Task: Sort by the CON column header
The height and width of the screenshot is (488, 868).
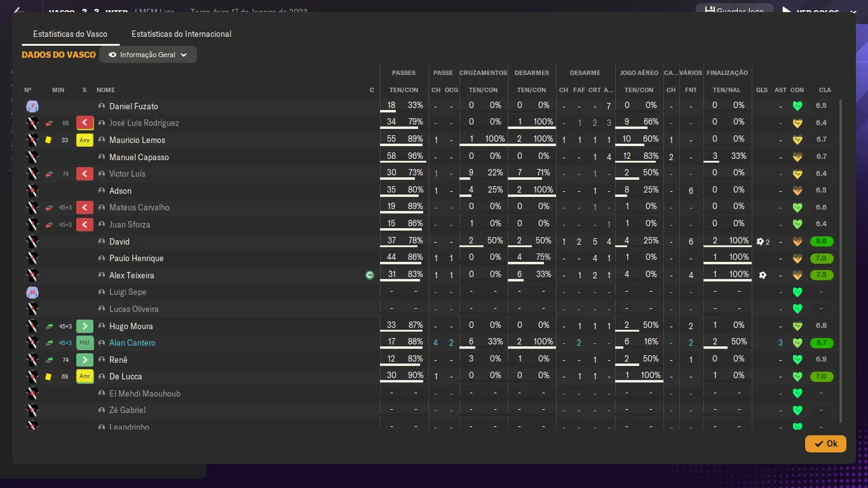Action: click(x=797, y=90)
